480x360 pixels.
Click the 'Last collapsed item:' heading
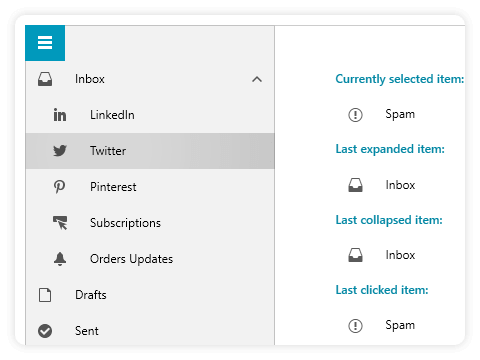tap(389, 220)
